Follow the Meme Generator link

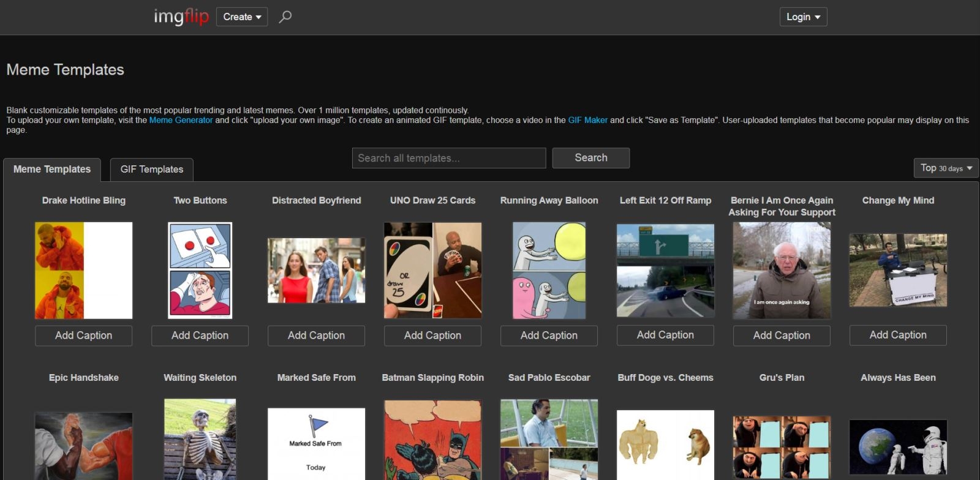point(181,120)
